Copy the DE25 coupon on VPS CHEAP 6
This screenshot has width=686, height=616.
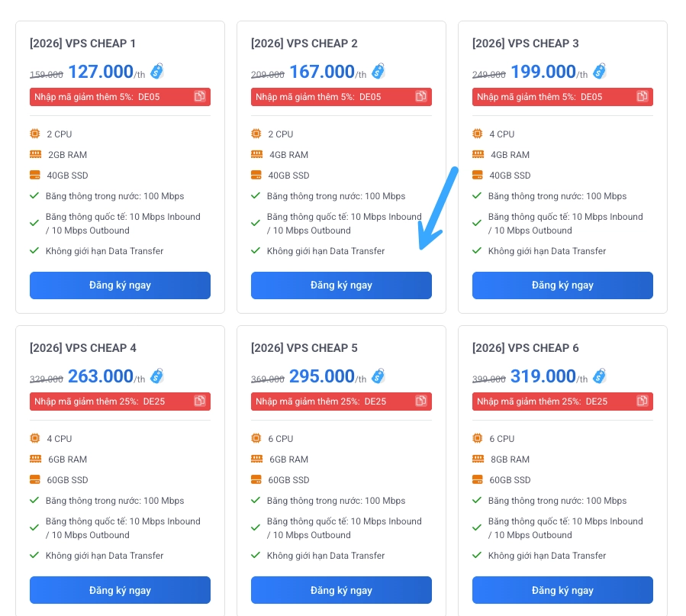(x=643, y=401)
